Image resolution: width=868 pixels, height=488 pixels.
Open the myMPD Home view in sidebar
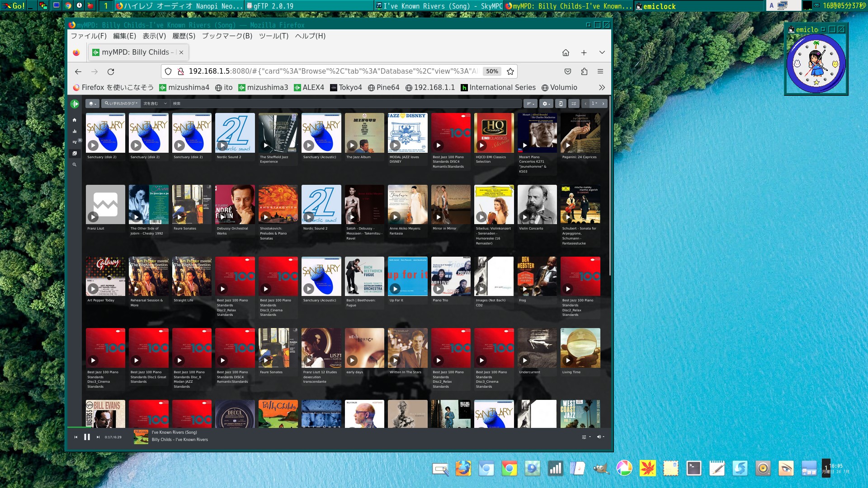click(x=75, y=120)
